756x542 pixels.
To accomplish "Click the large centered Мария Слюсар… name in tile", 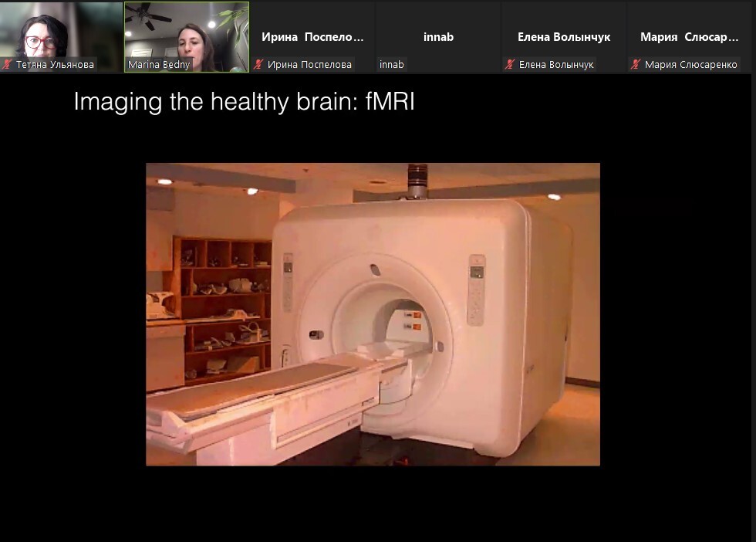I will pyautogui.click(x=690, y=37).
